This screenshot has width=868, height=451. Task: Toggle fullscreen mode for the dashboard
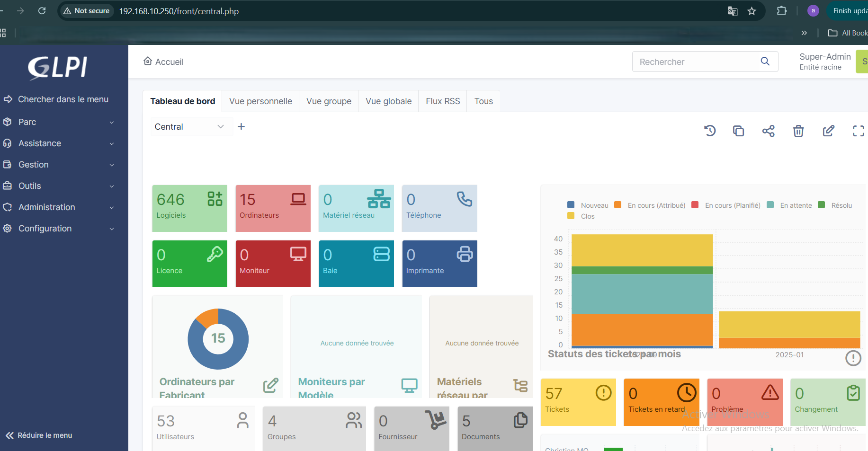point(858,131)
